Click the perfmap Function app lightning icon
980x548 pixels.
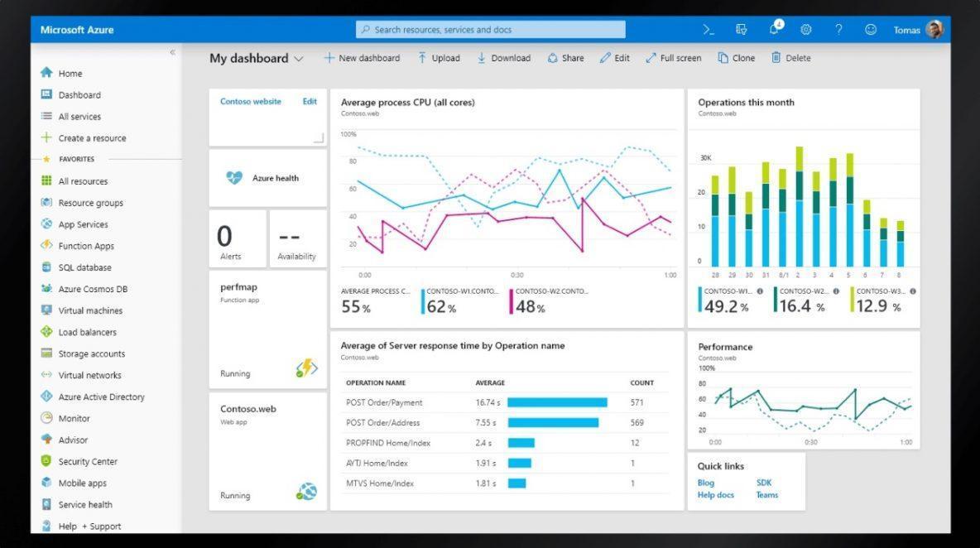306,369
